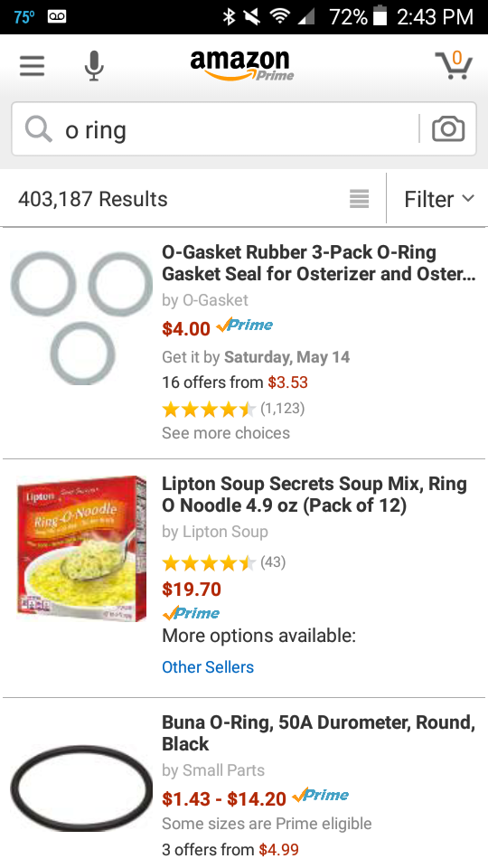Tap the Lipton Ring-O-Noodle box image
This screenshot has height=868, width=488.
click(82, 549)
